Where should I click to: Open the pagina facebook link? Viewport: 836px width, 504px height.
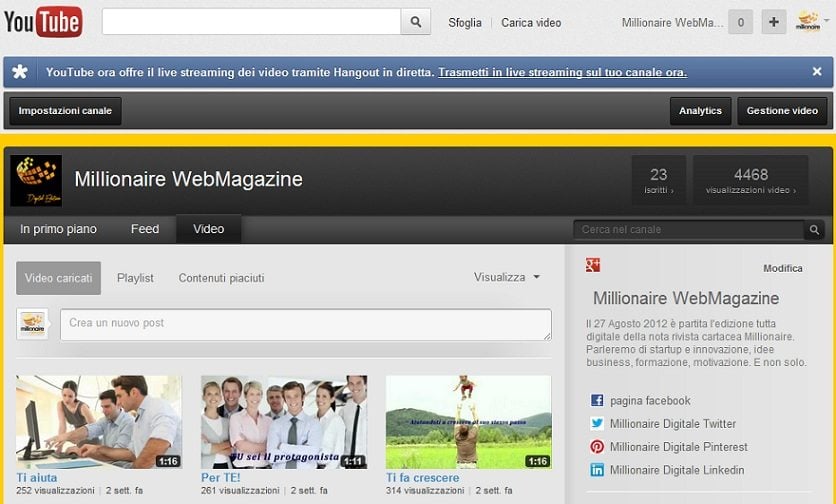650,401
